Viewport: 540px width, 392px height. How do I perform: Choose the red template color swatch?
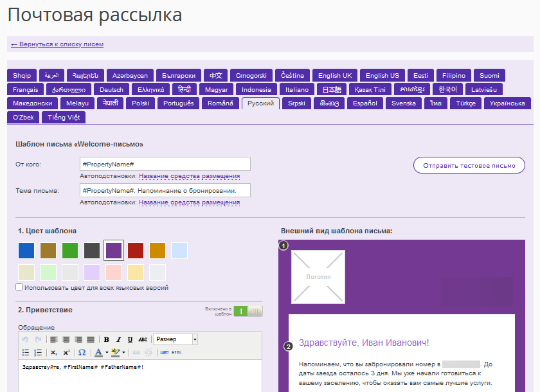(x=136, y=250)
